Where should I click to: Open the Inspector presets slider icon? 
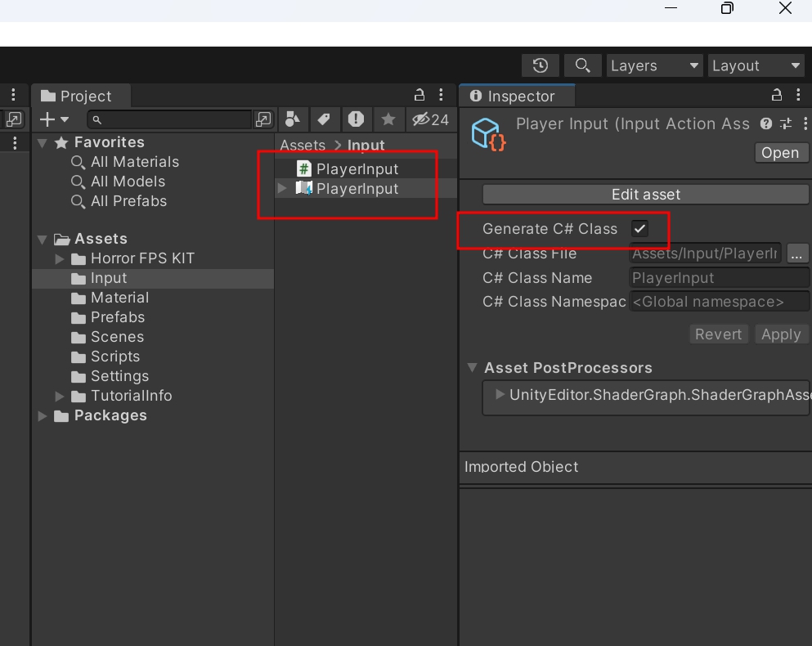point(786,123)
